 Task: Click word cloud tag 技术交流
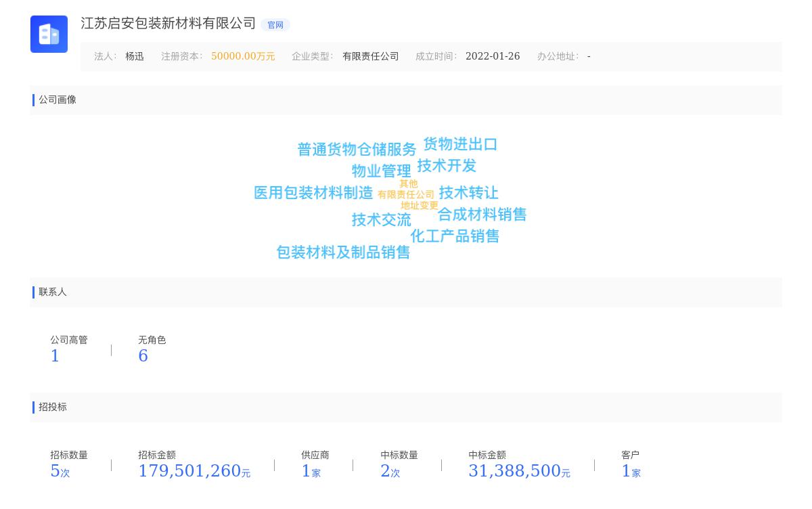[381, 220]
